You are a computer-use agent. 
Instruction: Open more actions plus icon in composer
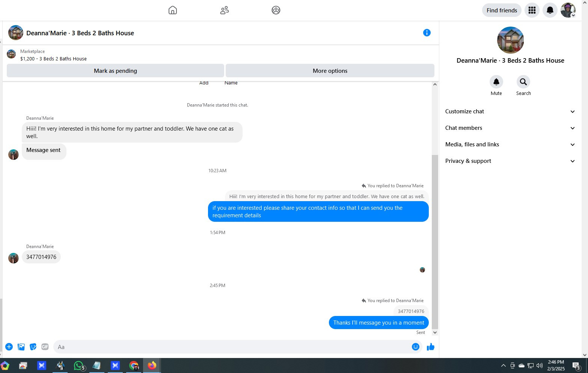(x=9, y=347)
